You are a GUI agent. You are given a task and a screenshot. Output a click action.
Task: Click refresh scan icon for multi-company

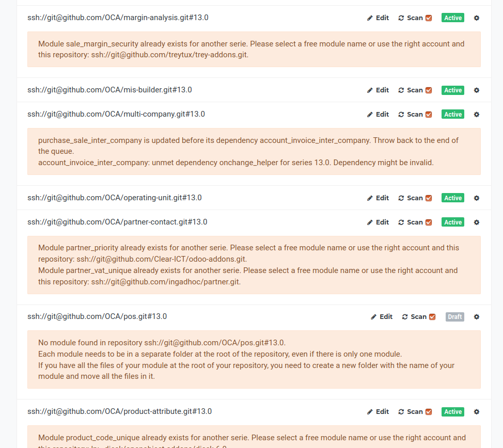click(401, 115)
